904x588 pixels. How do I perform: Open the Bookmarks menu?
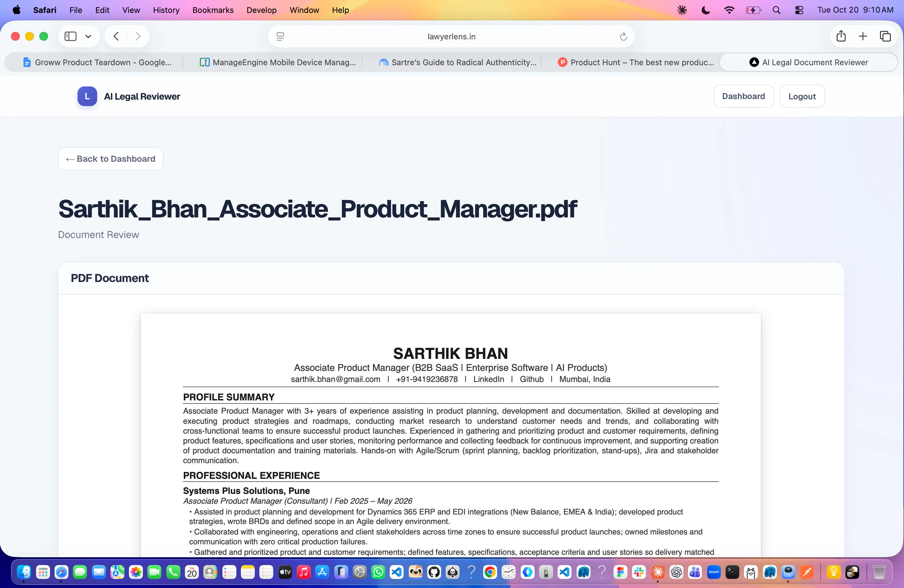[x=213, y=10]
